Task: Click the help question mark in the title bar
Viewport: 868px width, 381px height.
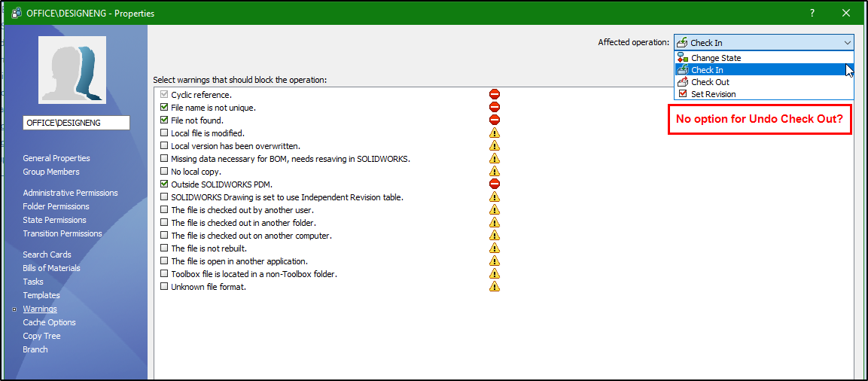Action: pos(812,13)
